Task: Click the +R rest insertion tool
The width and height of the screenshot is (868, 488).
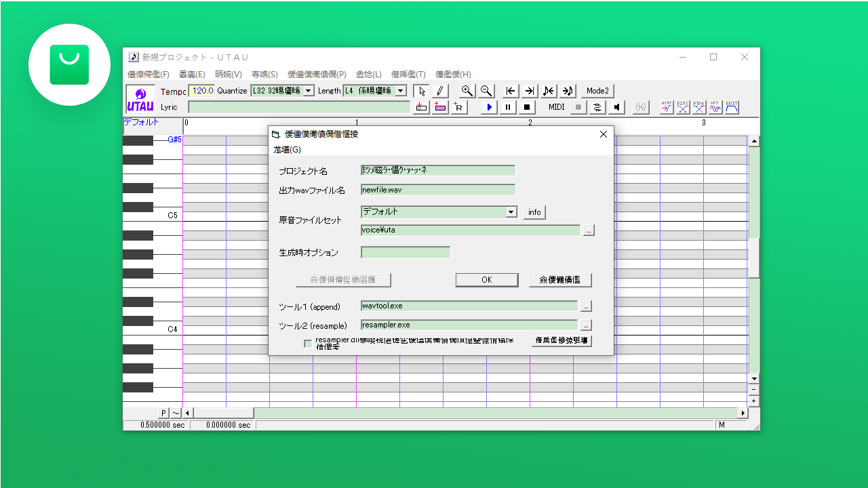Action: coord(458,106)
